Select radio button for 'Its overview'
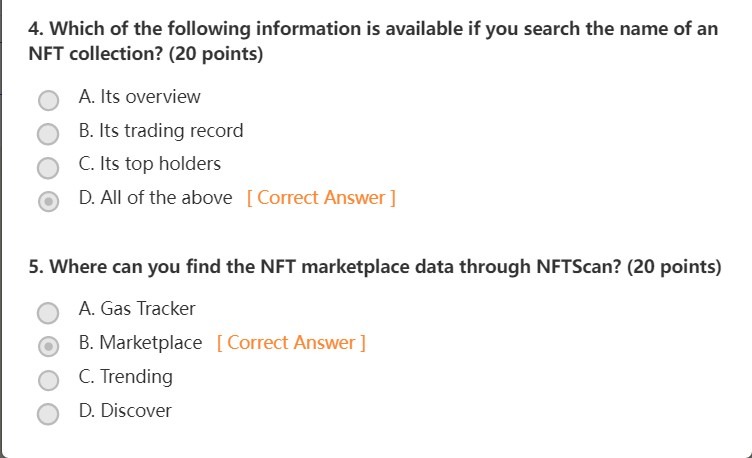The width and height of the screenshot is (752, 458). click(x=48, y=99)
